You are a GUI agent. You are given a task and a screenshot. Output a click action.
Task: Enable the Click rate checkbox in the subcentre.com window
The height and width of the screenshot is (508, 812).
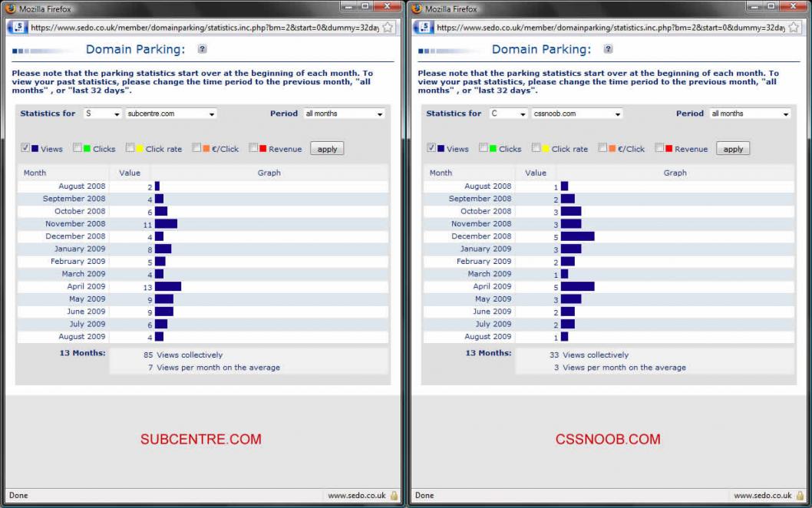[x=130, y=147]
